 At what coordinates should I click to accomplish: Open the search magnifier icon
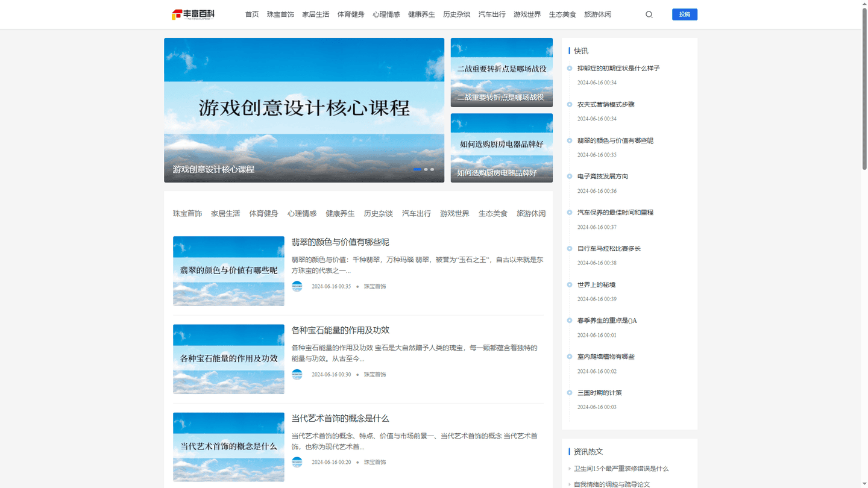(649, 14)
